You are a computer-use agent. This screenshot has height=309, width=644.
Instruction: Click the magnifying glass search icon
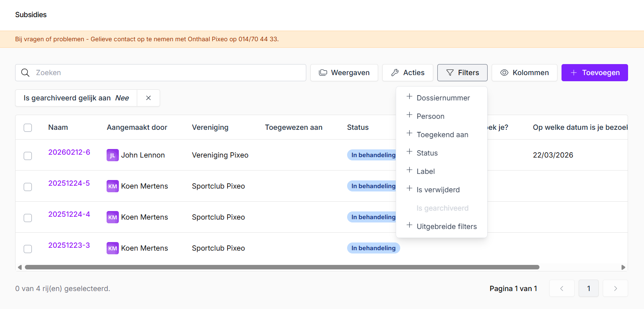point(25,73)
